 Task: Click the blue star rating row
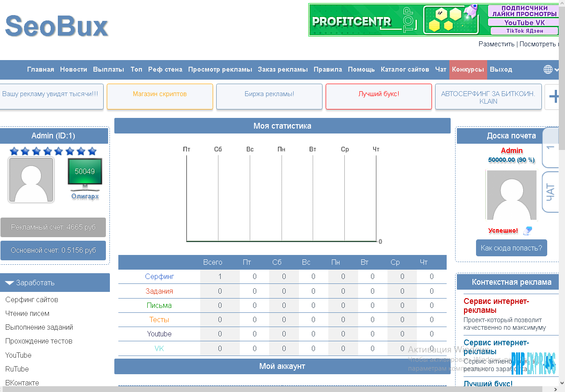[53, 151]
